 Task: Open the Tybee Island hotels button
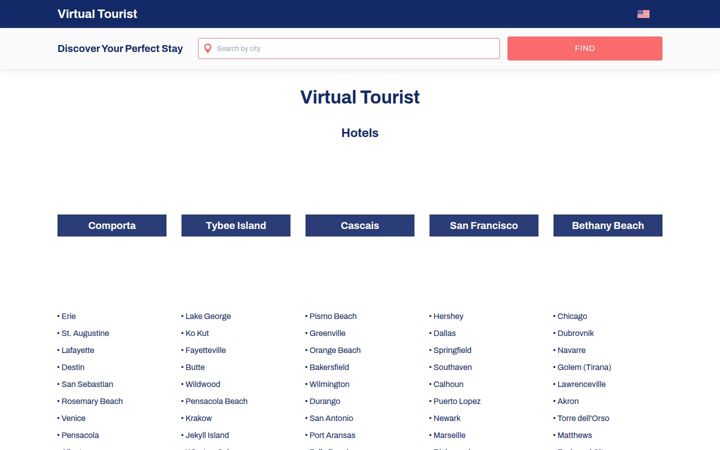[x=236, y=225]
